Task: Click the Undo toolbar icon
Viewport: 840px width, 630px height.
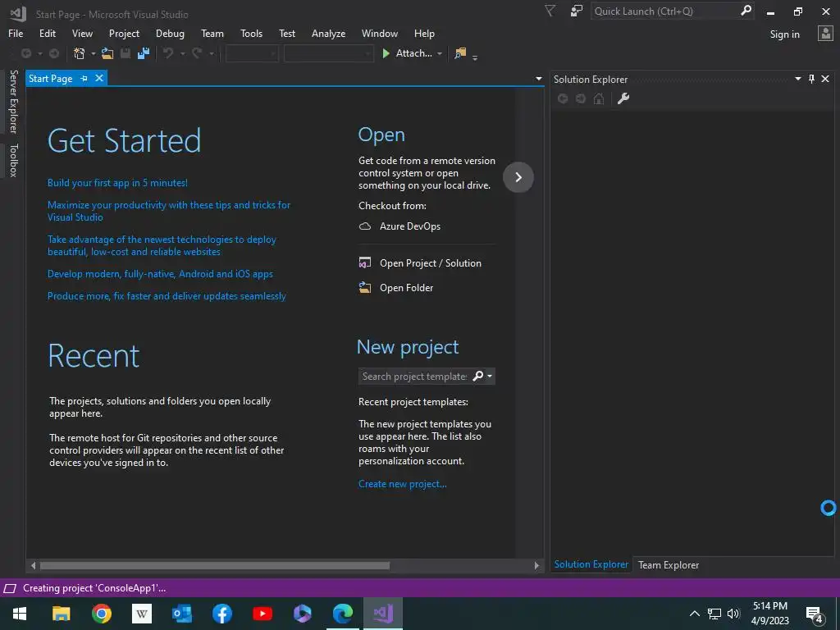Action: [x=168, y=53]
